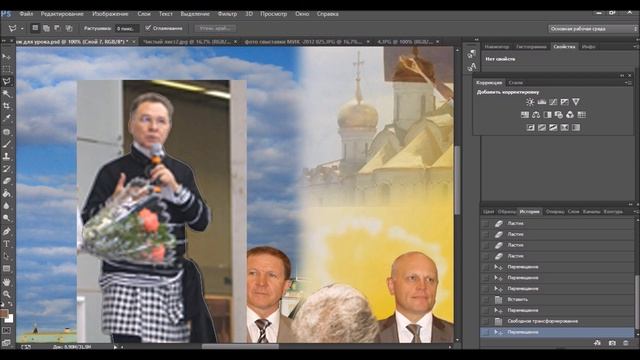Open the Фильтр menu
Viewport: 640px width, 360px height.
point(227,14)
